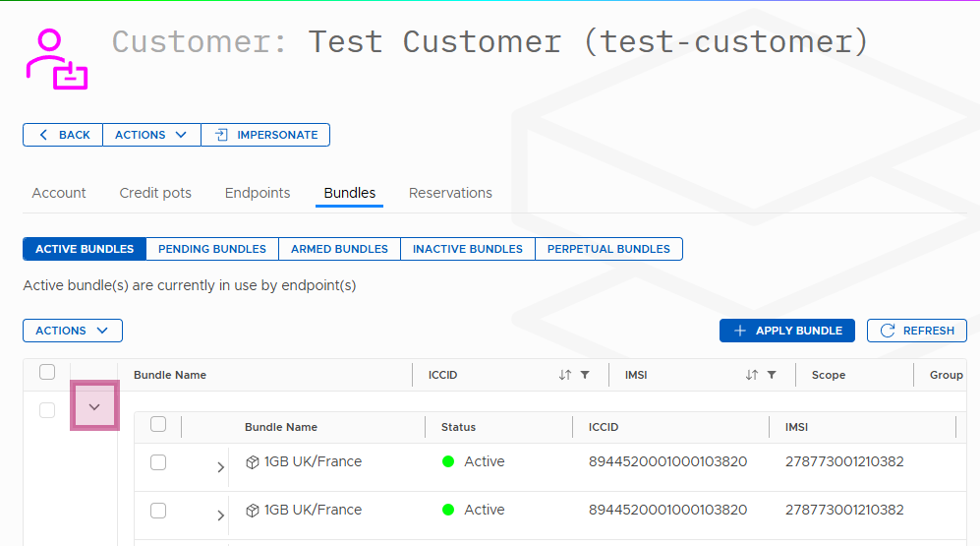Go back using the BACK button

click(63, 135)
